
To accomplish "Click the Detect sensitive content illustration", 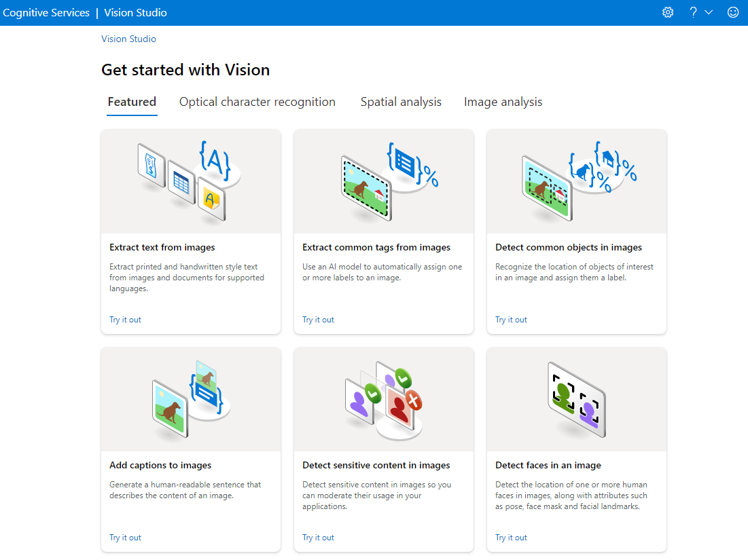I will coord(384,399).
